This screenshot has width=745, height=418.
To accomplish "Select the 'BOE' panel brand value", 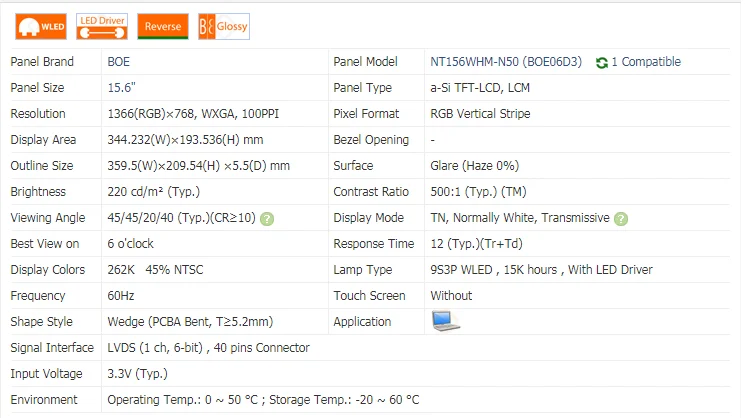I will (119, 62).
